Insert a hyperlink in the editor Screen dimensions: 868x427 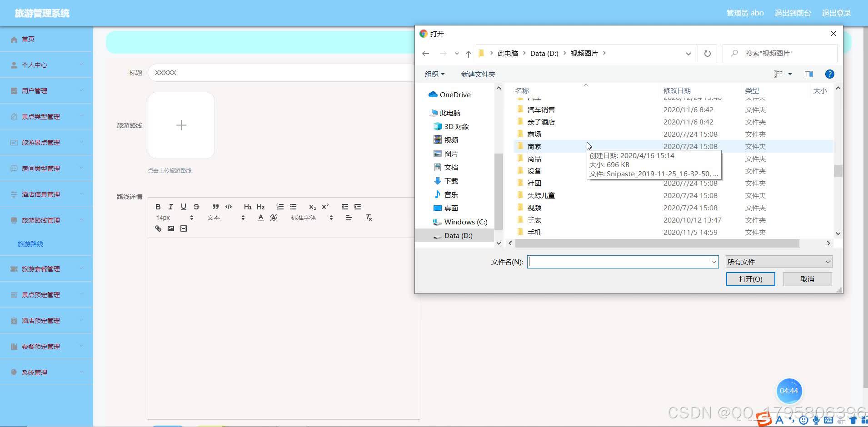click(158, 228)
